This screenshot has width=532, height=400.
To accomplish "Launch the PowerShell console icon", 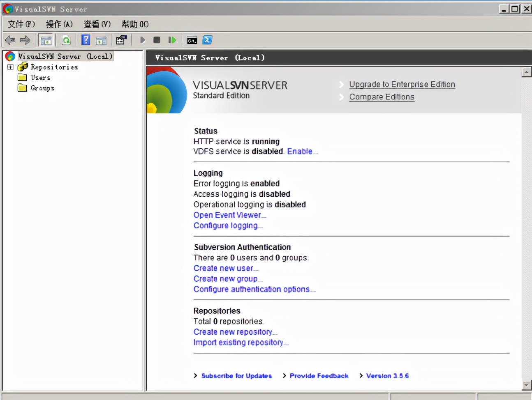I will [x=207, y=40].
